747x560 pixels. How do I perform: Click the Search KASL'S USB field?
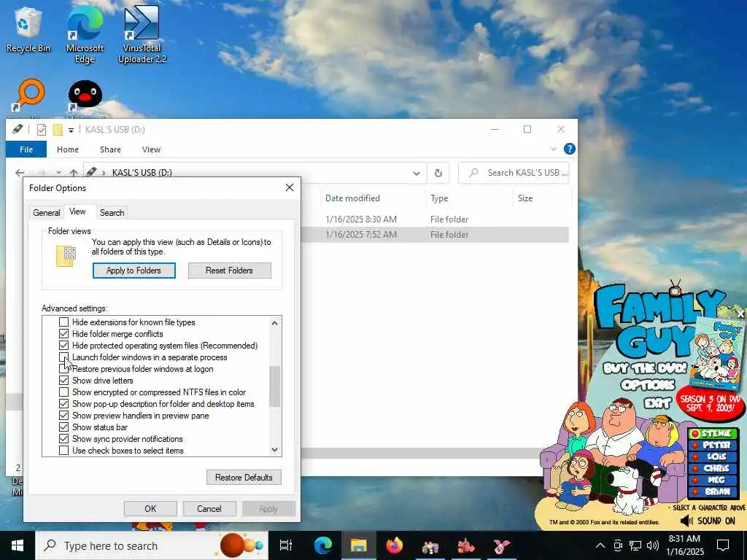coord(514,173)
